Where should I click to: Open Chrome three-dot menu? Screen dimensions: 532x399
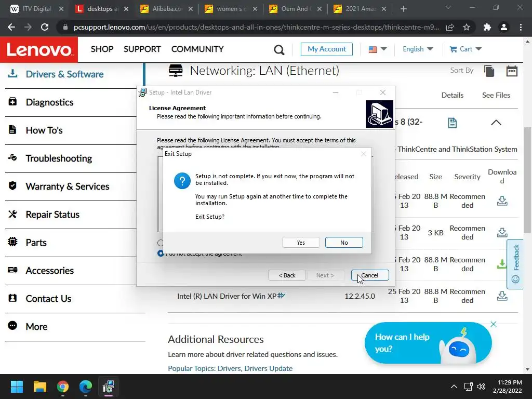[x=521, y=27]
